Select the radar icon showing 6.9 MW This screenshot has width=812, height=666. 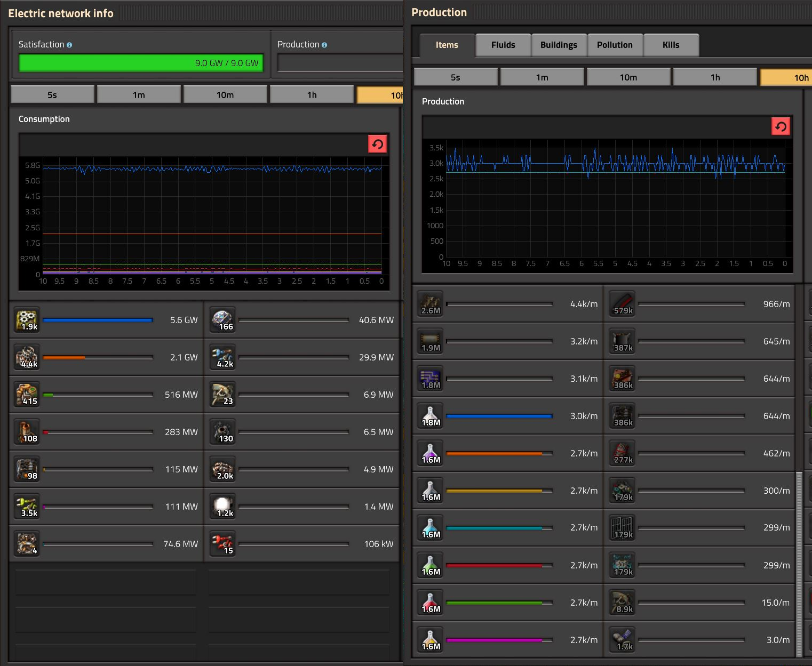222,395
